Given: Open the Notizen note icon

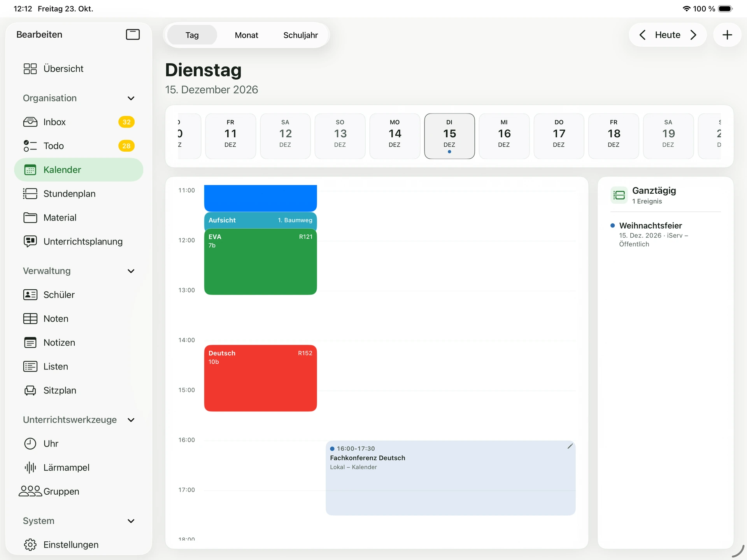Looking at the screenshot, I should point(30,343).
